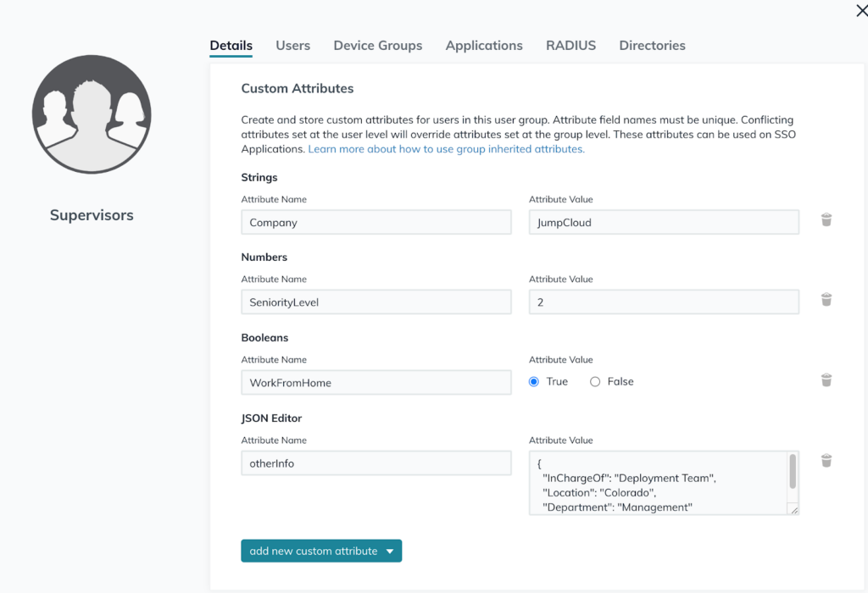868x593 pixels.
Task: Delete the otherInfo JSON attribute
Action: [826, 461]
